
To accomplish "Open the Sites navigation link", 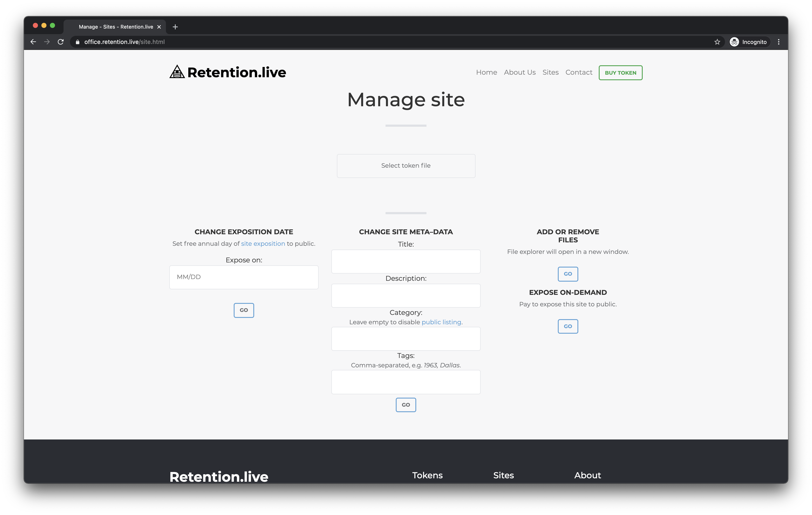I will coord(550,72).
